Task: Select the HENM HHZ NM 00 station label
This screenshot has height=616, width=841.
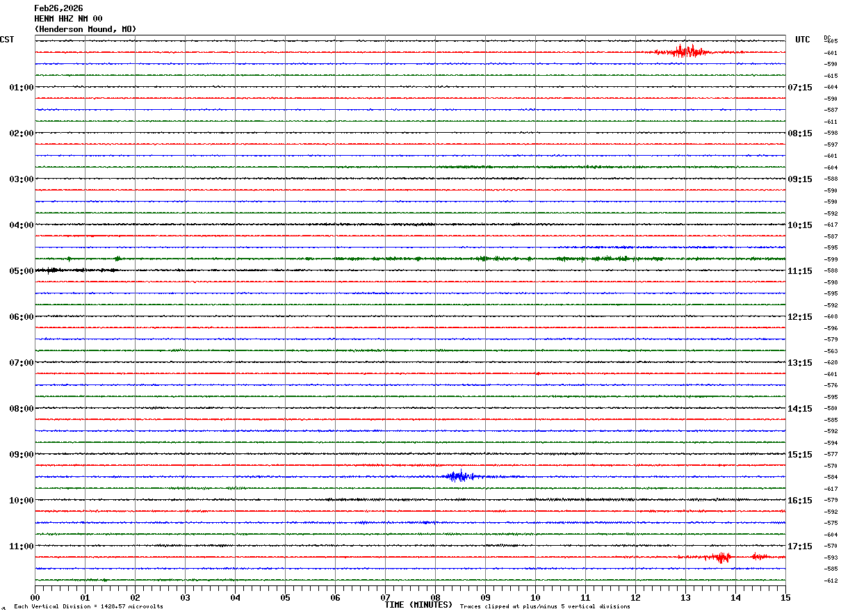Action: (x=68, y=19)
